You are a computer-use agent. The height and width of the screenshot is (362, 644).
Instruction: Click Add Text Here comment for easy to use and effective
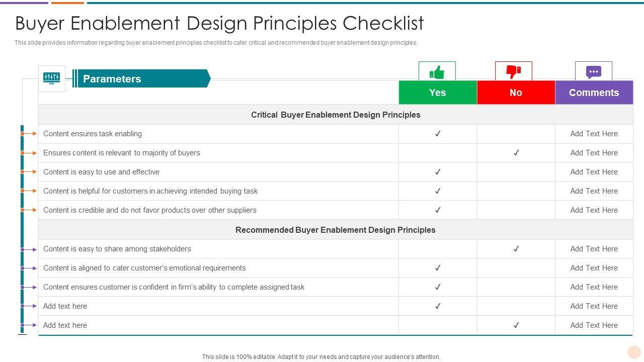(594, 172)
